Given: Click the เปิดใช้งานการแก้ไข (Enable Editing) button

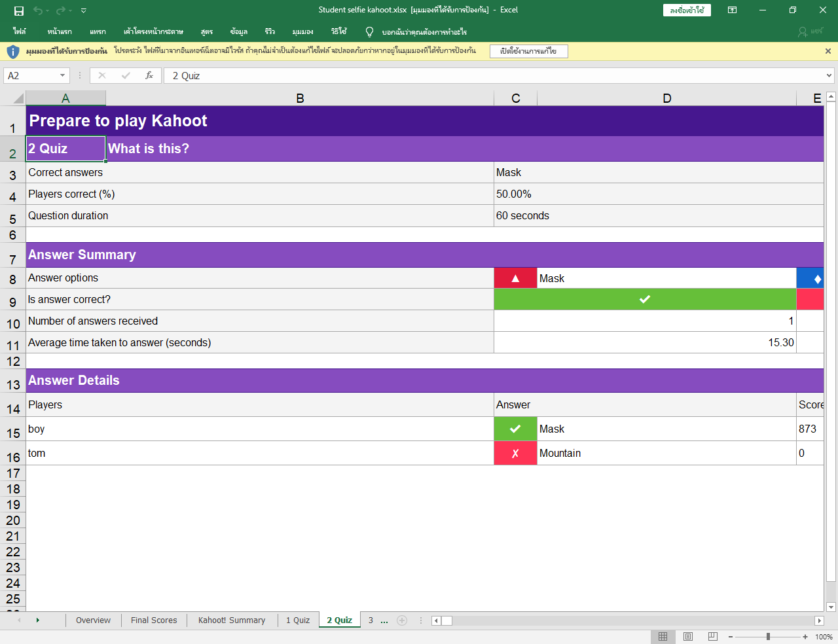Looking at the screenshot, I should coord(528,51).
